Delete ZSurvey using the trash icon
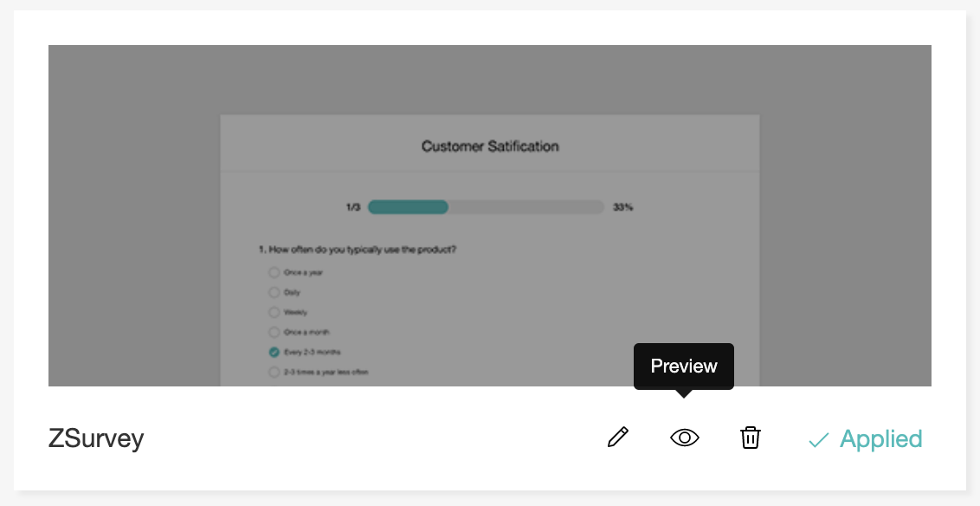The width and height of the screenshot is (980, 506). pos(750,438)
